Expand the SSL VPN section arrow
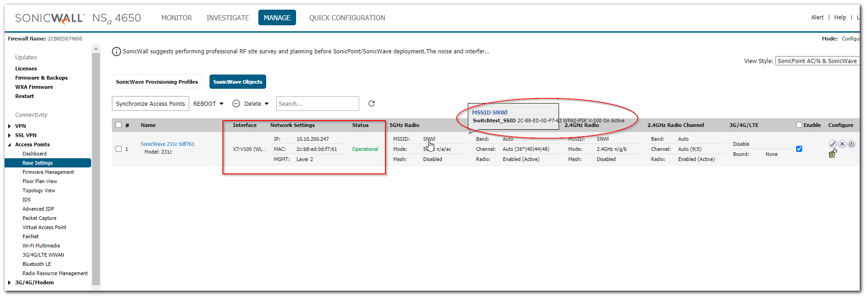 tap(9, 135)
